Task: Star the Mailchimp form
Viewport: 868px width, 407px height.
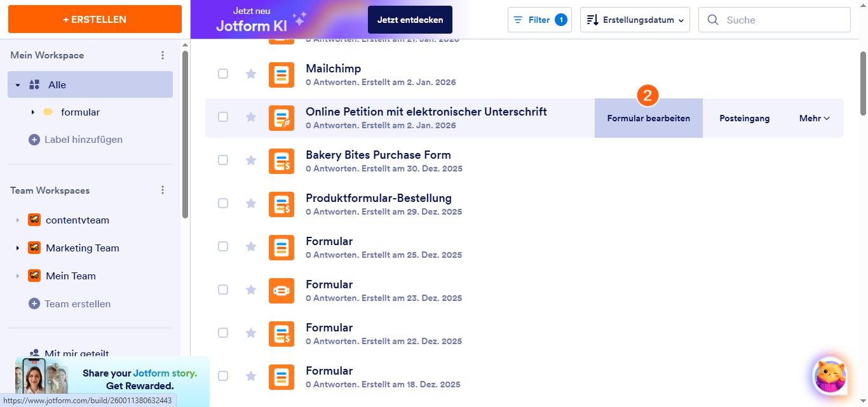Action: pos(251,74)
